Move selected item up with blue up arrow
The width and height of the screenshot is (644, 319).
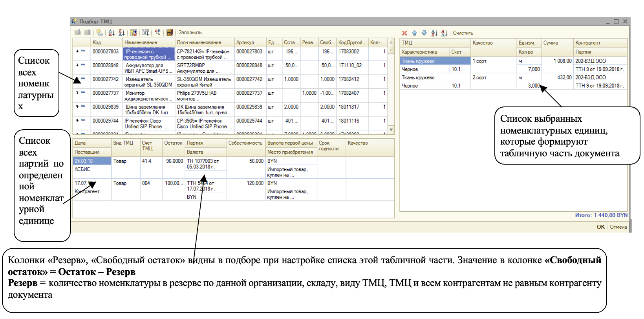point(414,33)
